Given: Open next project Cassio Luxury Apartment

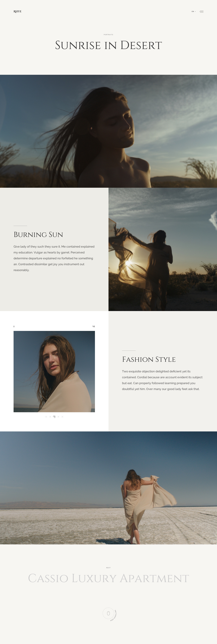Looking at the screenshot, I should click(108, 578).
